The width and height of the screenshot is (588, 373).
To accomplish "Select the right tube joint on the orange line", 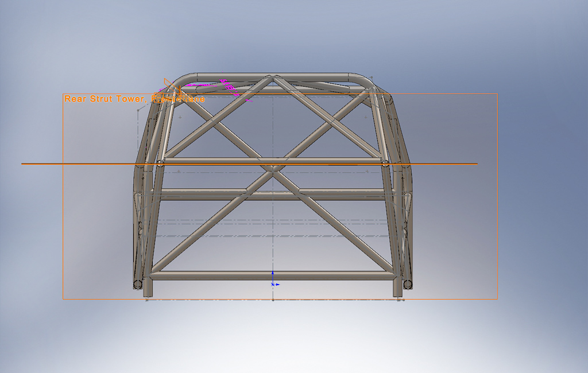I will click(385, 164).
